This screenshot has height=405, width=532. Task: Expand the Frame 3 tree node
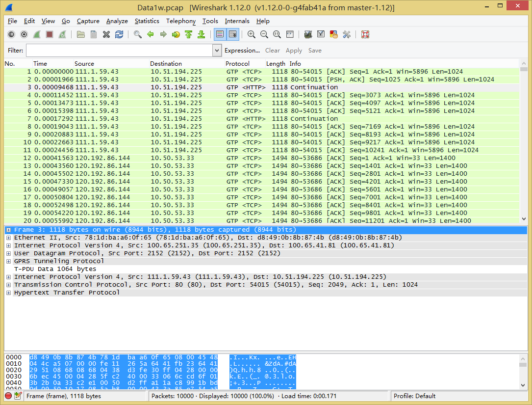tap(8, 230)
